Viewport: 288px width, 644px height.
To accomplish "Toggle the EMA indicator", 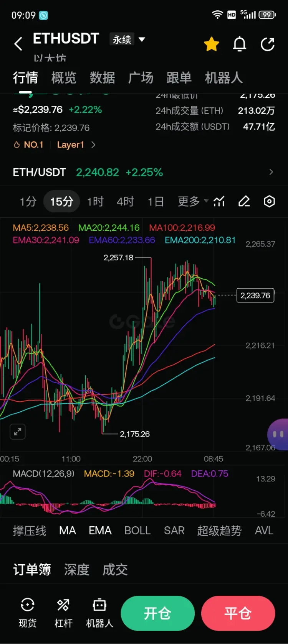I will (100, 531).
